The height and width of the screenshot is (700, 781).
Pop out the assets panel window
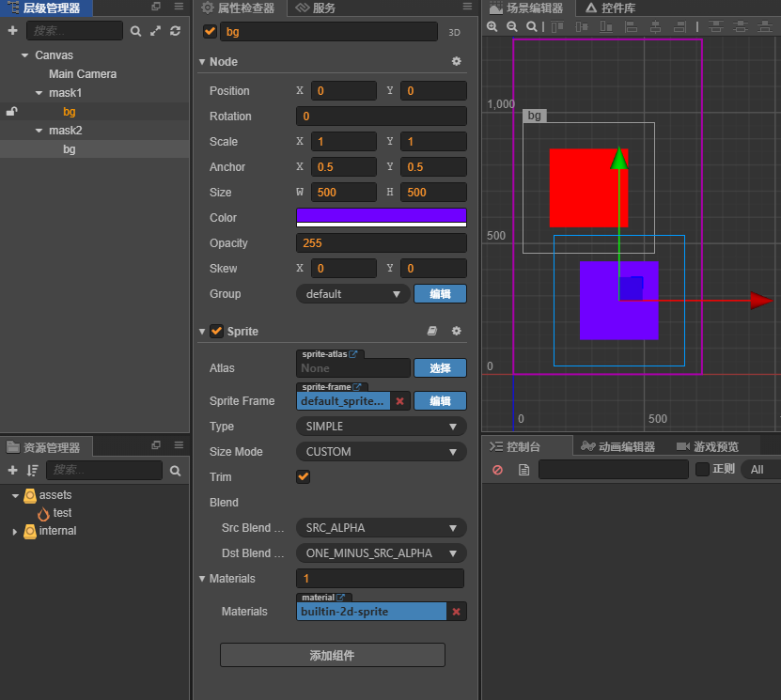pyautogui.click(x=156, y=444)
